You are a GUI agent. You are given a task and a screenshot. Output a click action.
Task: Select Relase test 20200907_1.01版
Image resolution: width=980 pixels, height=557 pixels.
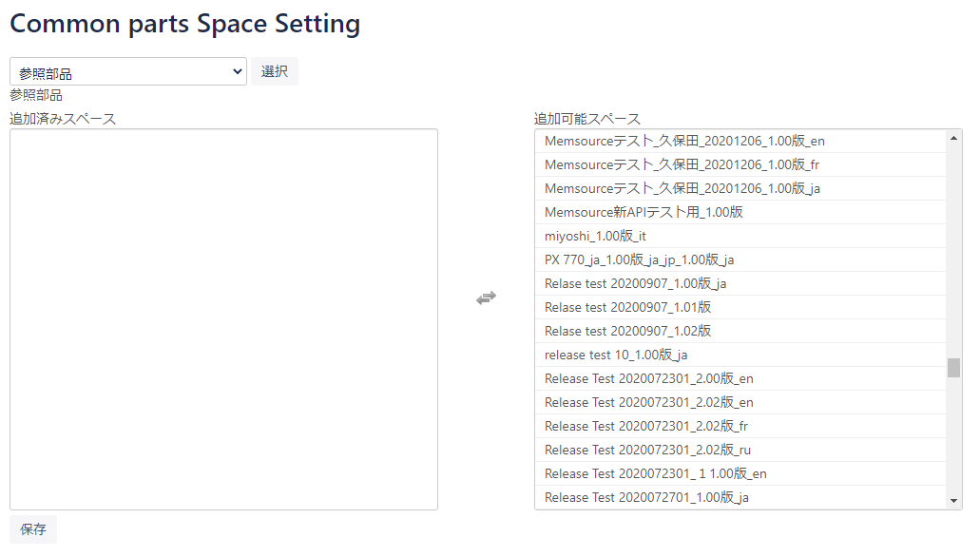[740, 308]
